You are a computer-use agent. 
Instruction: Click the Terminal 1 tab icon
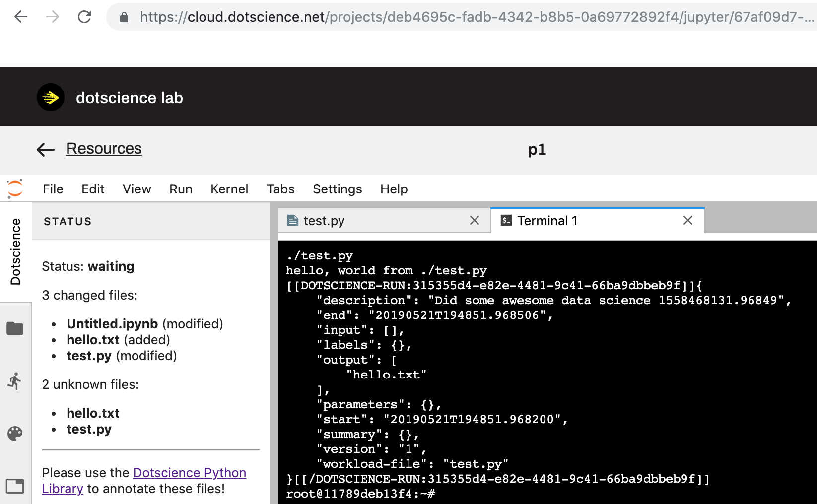coord(506,220)
